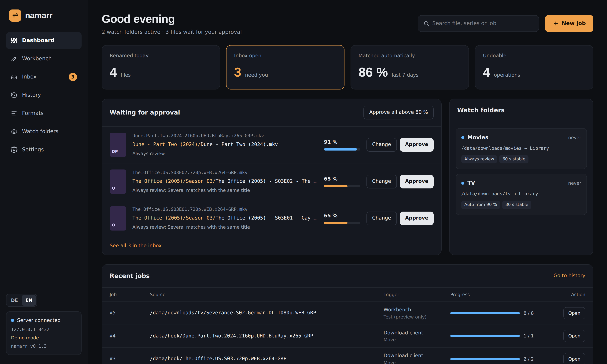Select the Movies watch folder card
Screen dimensions: 607x364
521,149
